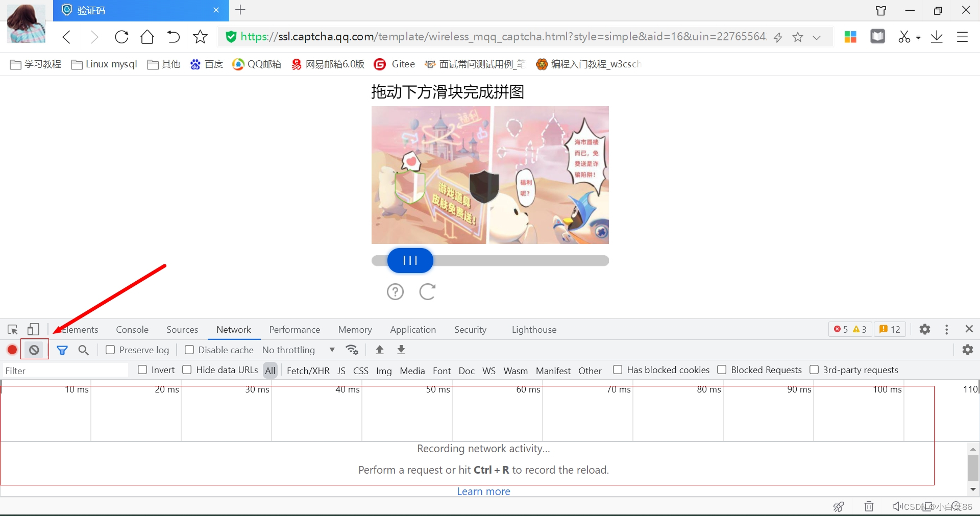Switch to the Sources tab
The width and height of the screenshot is (980, 516).
click(182, 330)
